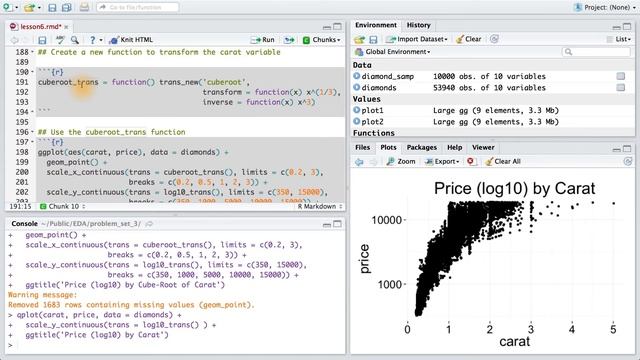Expand the plot1 value entry

click(357, 110)
